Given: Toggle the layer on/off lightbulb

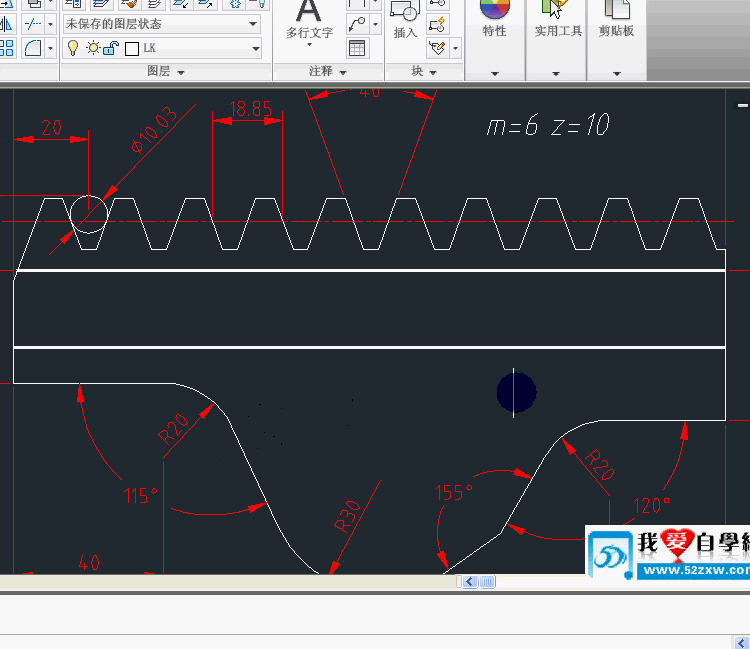Looking at the screenshot, I should point(73,48).
